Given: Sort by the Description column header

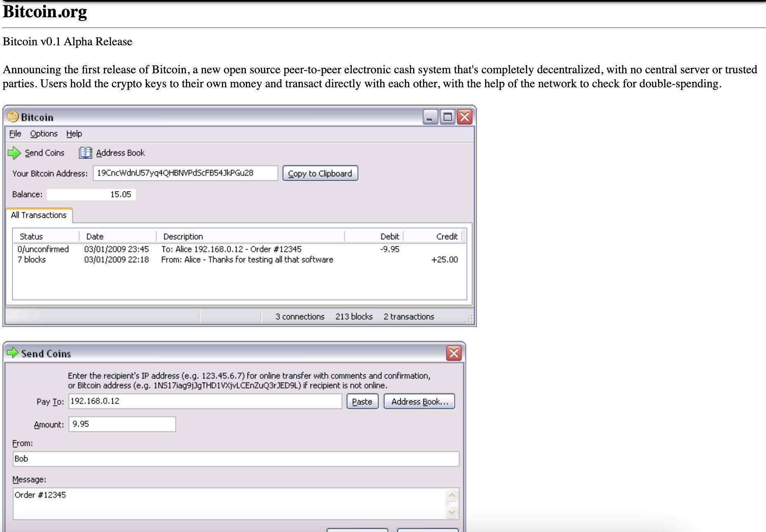Looking at the screenshot, I should pyautogui.click(x=250, y=236).
